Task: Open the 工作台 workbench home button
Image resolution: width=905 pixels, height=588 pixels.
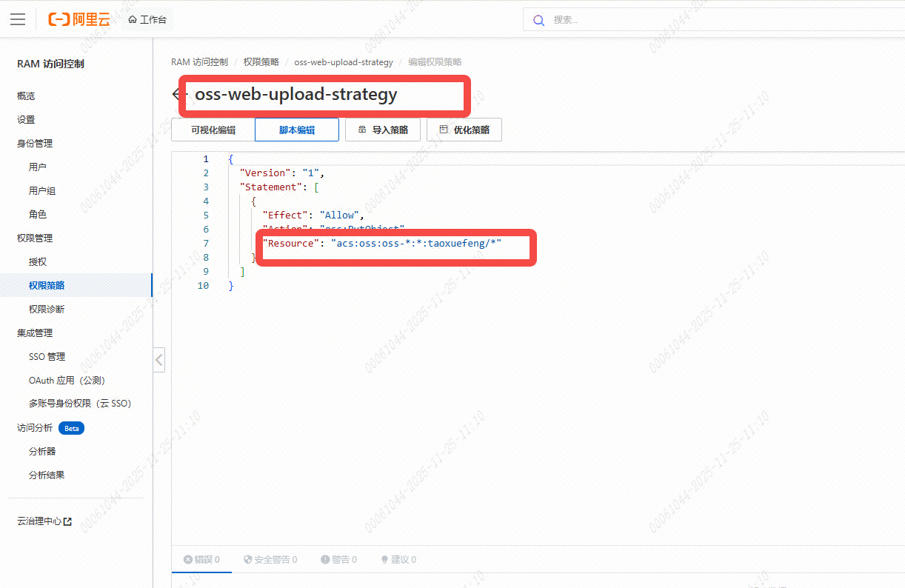Action: tap(147, 19)
